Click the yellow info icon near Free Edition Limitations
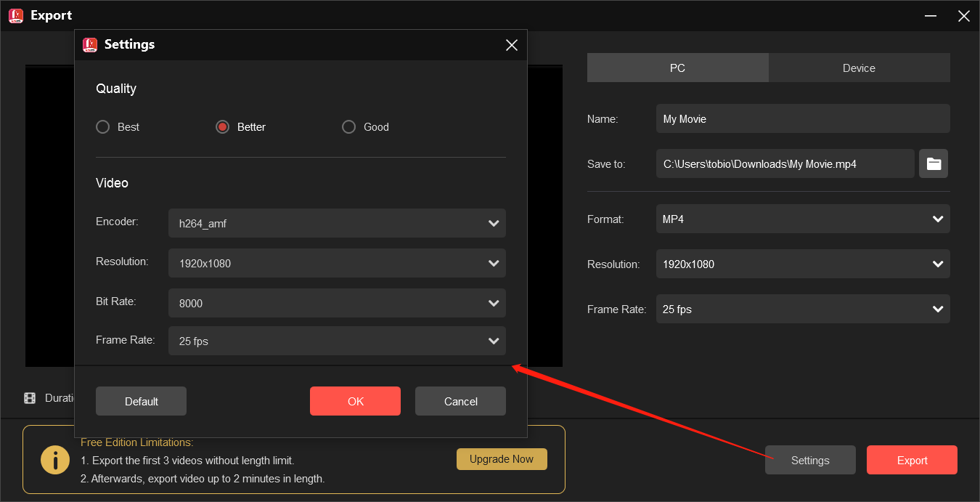This screenshot has height=502, width=980. [x=55, y=459]
